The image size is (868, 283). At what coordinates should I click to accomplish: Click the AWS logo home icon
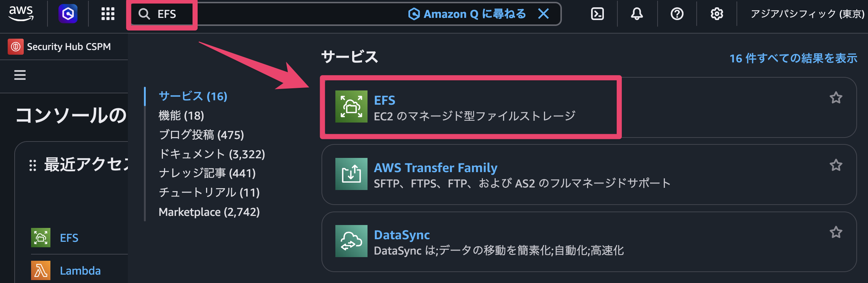pyautogui.click(x=21, y=14)
